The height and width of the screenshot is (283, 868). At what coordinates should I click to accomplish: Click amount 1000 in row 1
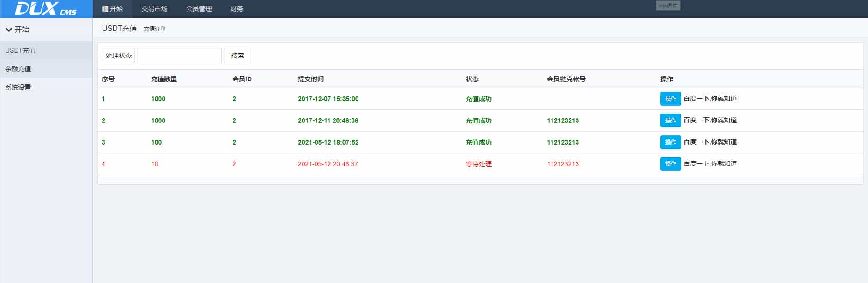point(158,99)
